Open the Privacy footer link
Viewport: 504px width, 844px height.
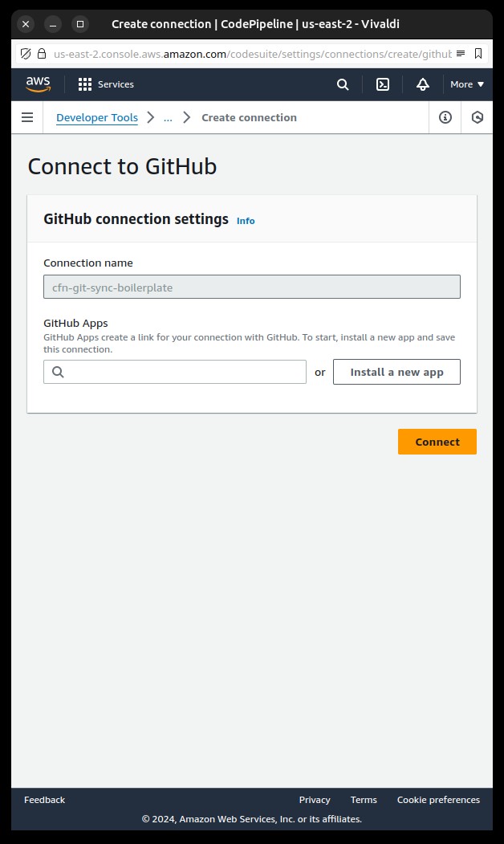click(x=315, y=800)
